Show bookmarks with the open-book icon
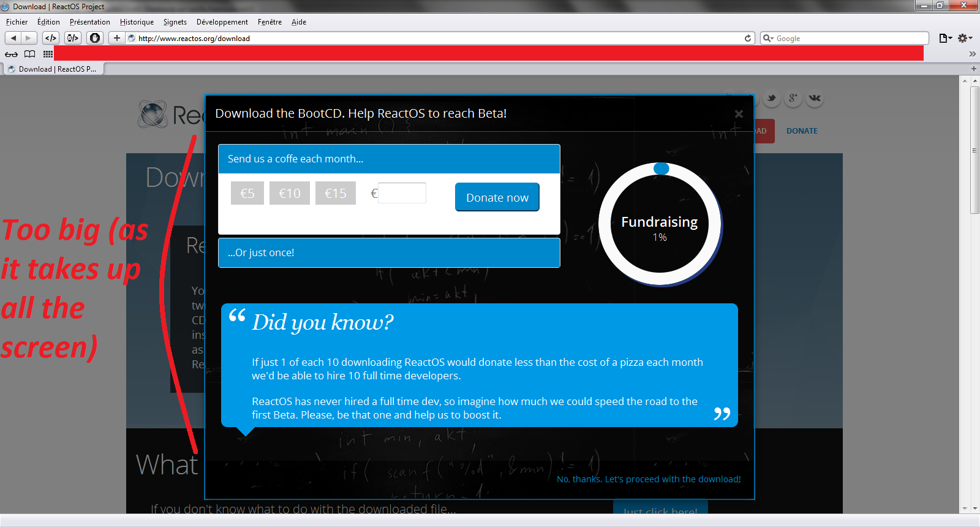The height and width of the screenshot is (527, 980). 29,55
